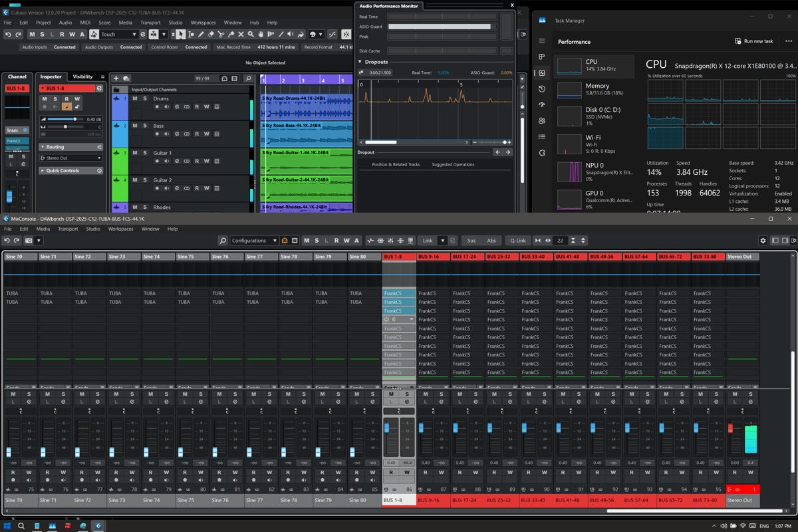This screenshot has height=532, width=798.
Task: Click the MixConsole setup gear icon
Action: tap(763, 241)
